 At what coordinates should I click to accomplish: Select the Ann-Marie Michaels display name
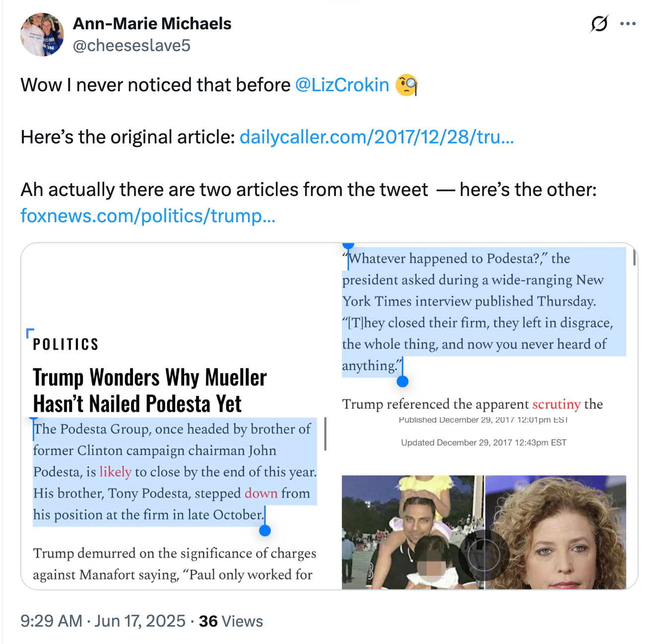click(152, 23)
